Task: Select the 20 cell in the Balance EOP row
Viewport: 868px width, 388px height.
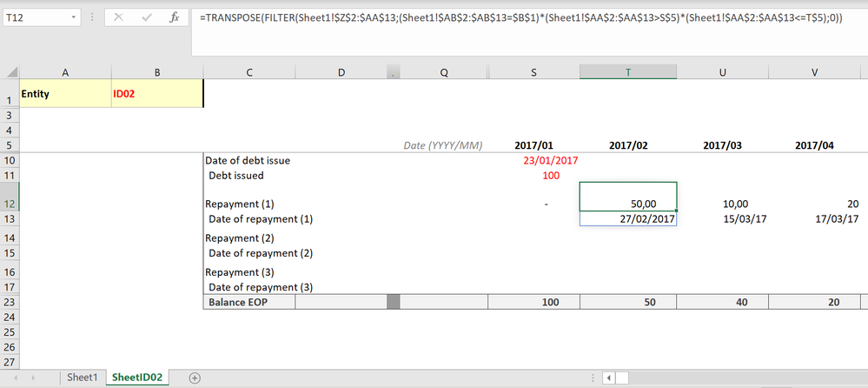Action: (814, 302)
